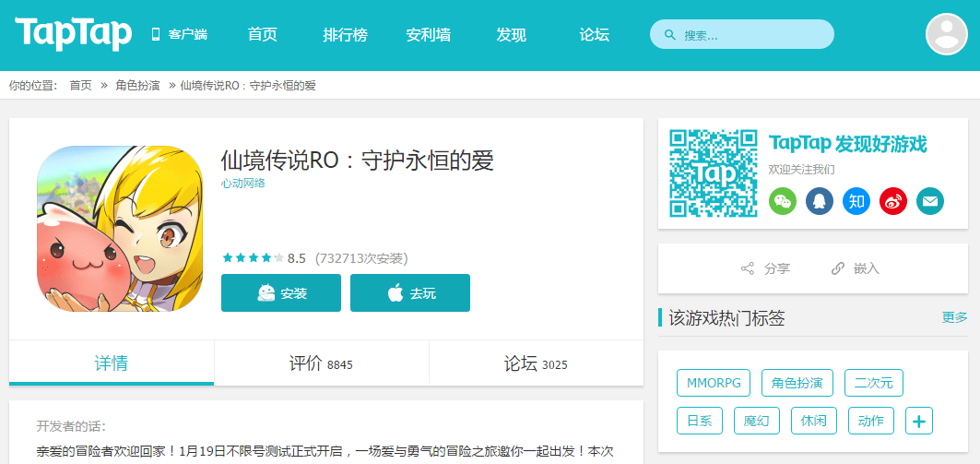This screenshot has width=980, height=464.
Task: Switch to the 评价 8845 tab
Action: [x=321, y=363]
